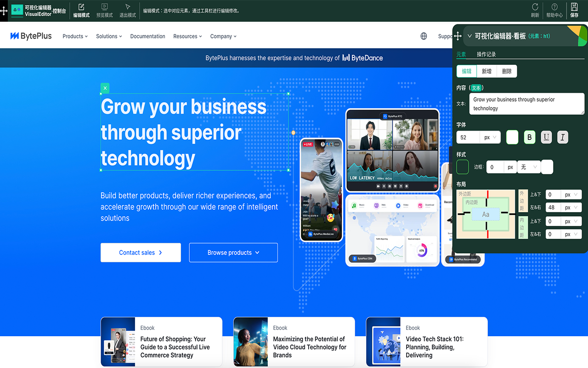Screen dimensions: 588x368
Task: Select the 编辑模式 edit mode icon
Action: pyautogui.click(x=81, y=10)
